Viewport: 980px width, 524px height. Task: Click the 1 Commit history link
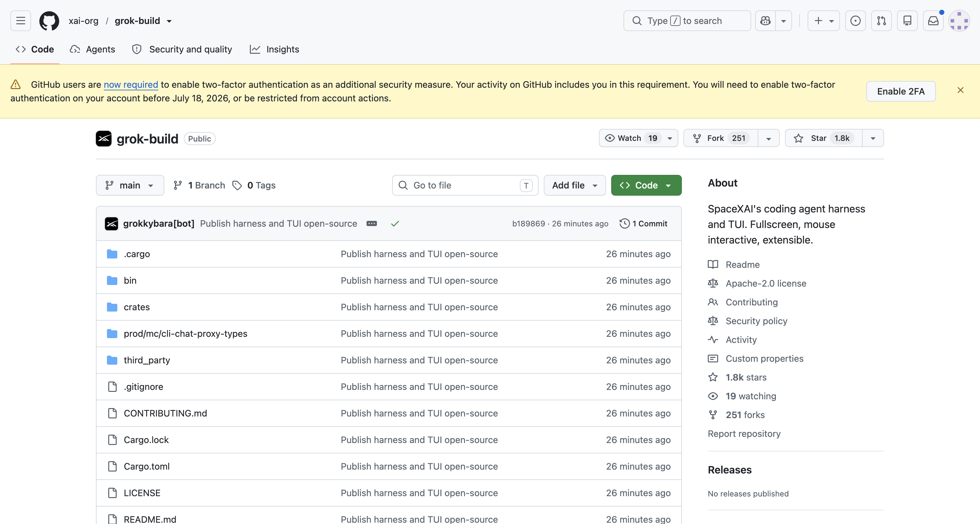[643, 223]
